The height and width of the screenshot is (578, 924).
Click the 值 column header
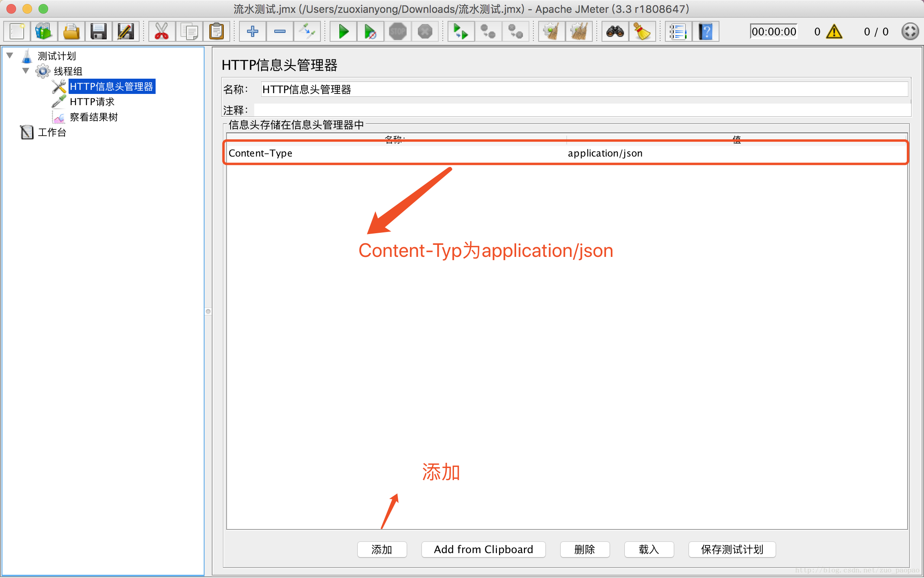pyautogui.click(x=737, y=139)
